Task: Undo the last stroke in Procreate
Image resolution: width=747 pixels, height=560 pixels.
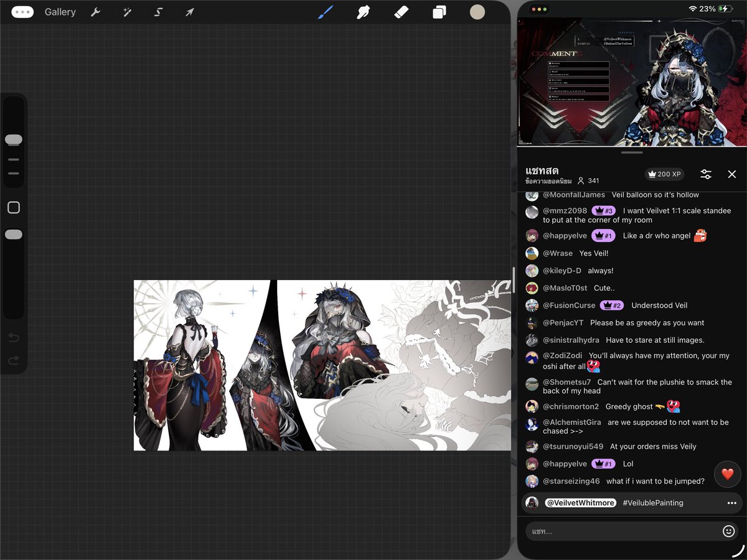Action: point(14,338)
